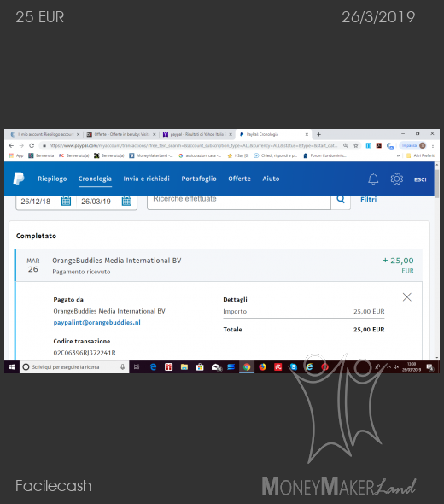The image size is (444, 504).
Task: Click transaction code 02C06396RJ372241R
Action: click(85, 353)
